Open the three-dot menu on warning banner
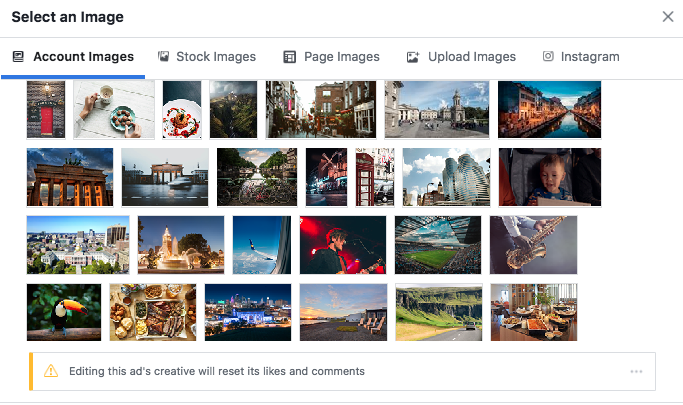Viewport: 683px width, 405px height. [636, 371]
